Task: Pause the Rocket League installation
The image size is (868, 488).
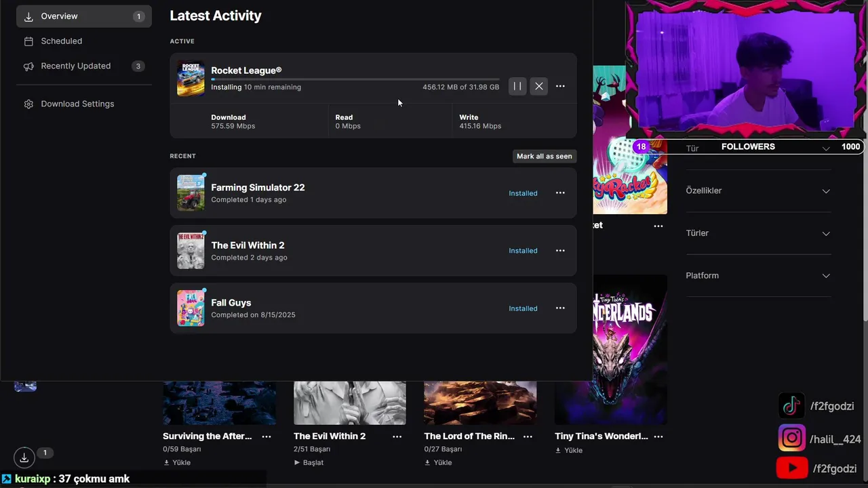Action: [x=517, y=86]
